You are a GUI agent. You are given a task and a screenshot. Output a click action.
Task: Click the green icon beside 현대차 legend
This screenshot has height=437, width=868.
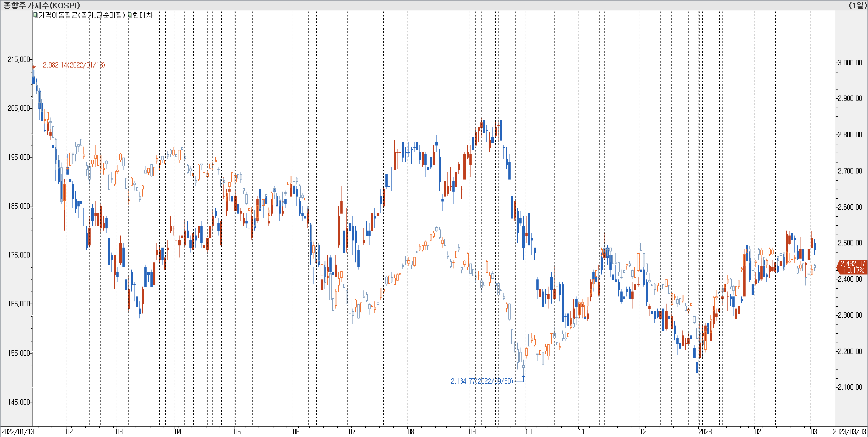click(130, 15)
